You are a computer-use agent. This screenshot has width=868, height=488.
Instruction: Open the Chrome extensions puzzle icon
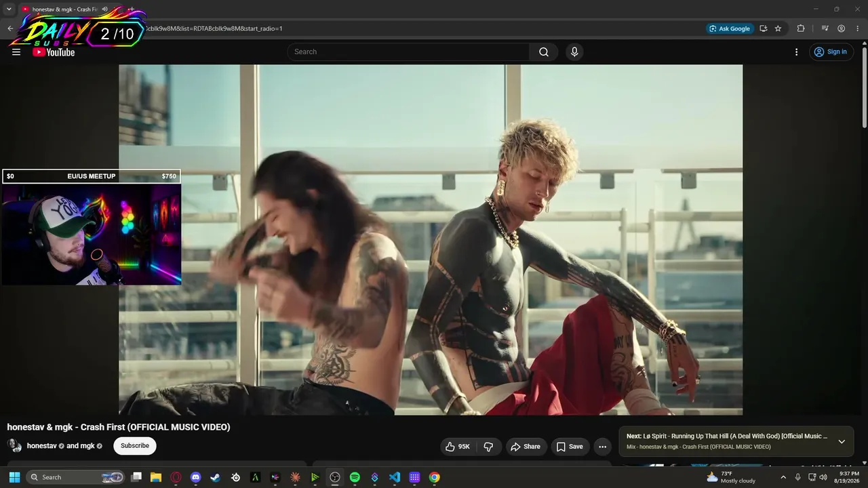point(801,28)
